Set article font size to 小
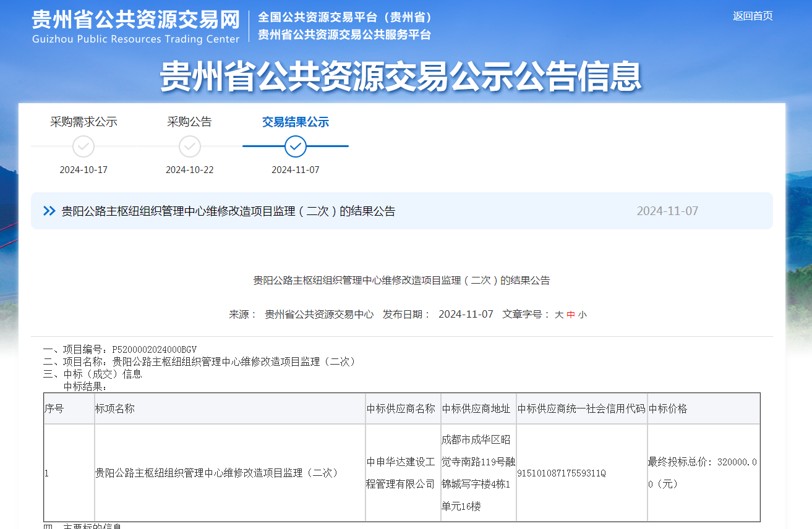 click(582, 315)
